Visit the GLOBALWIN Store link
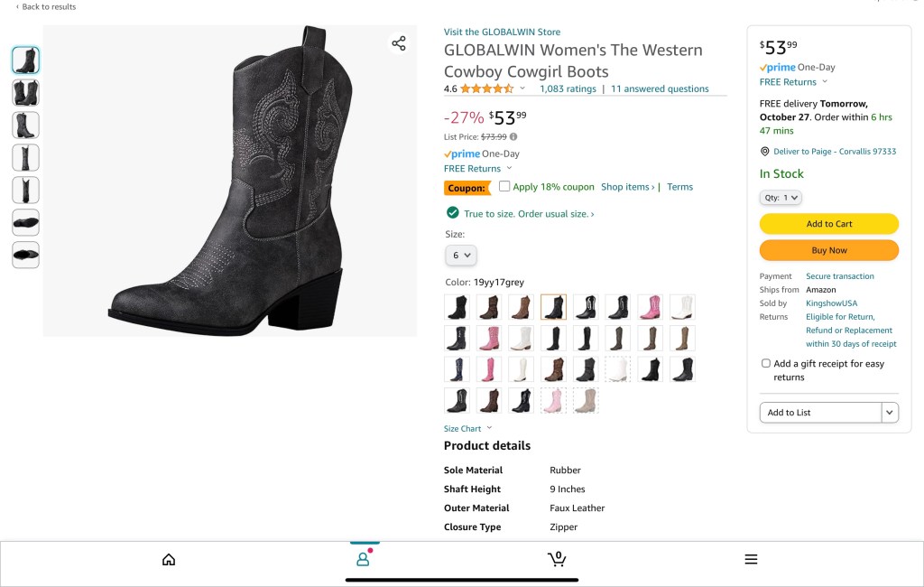924x587 pixels. click(502, 32)
